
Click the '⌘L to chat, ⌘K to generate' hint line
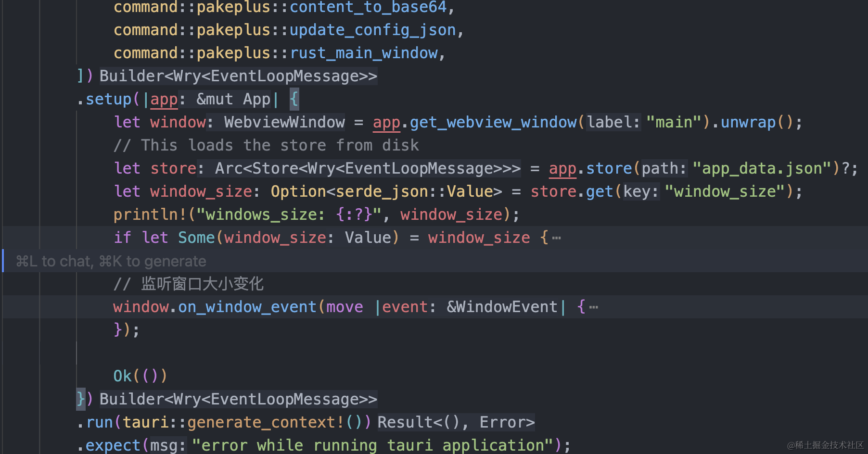pyautogui.click(x=111, y=261)
